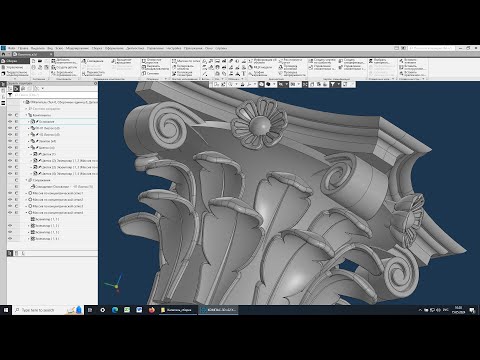Screen dimensions: 480x360
Task: Hide Основание component via eye icon
Action: pos(10,121)
